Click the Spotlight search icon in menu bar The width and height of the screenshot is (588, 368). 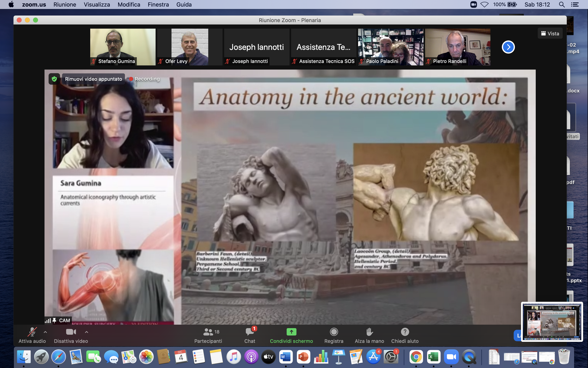(x=562, y=4)
